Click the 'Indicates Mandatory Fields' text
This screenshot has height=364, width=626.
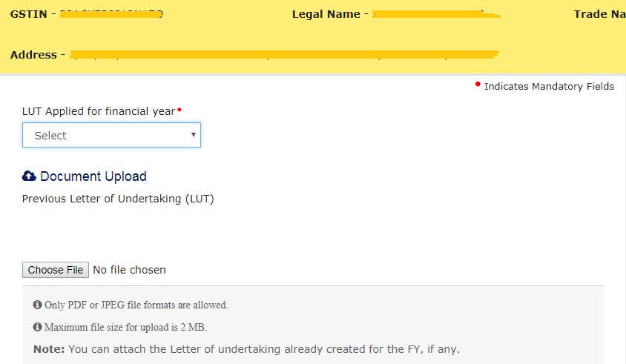(549, 87)
